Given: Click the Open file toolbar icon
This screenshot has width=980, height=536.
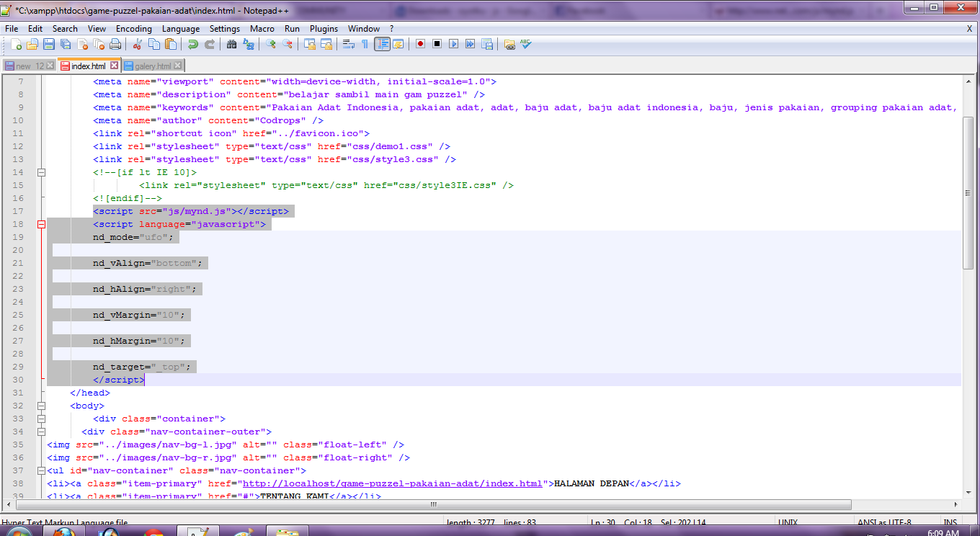Looking at the screenshot, I should pos(32,44).
